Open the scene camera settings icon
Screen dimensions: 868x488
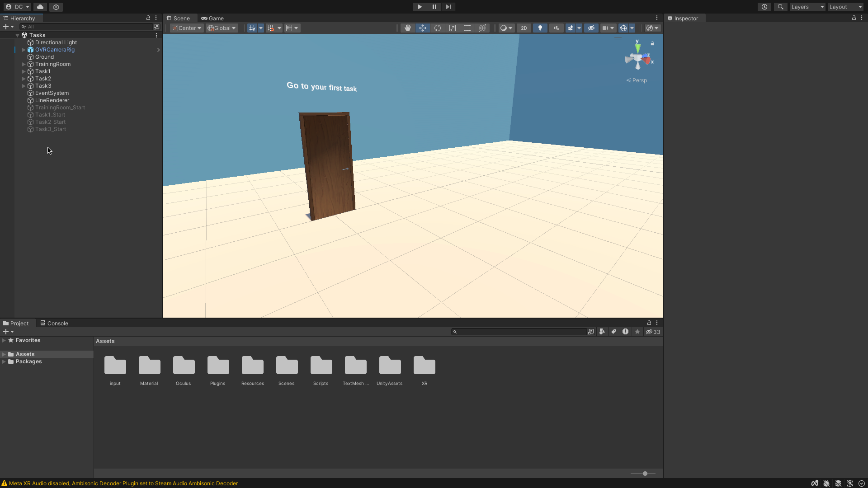point(650,28)
